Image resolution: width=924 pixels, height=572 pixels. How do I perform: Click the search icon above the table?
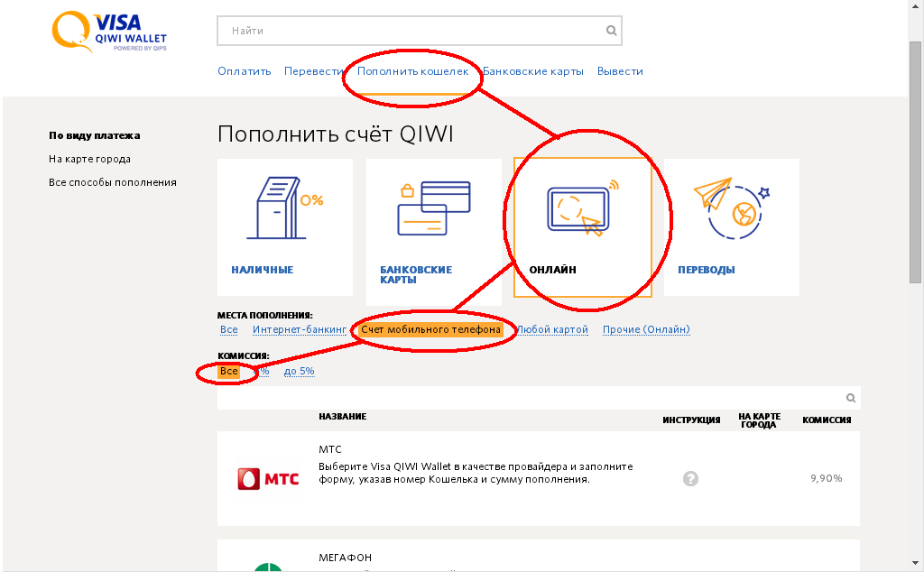pyautogui.click(x=851, y=398)
